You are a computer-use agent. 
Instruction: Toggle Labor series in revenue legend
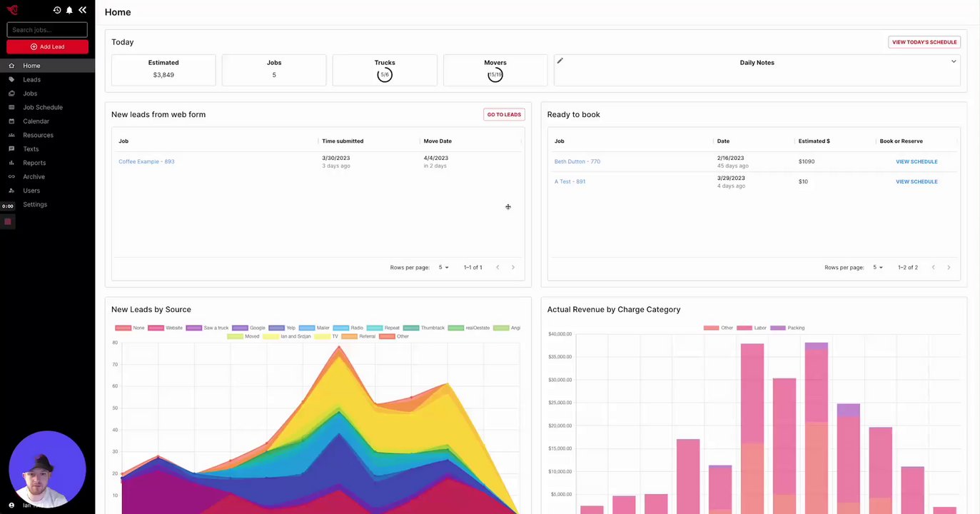[752, 328]
